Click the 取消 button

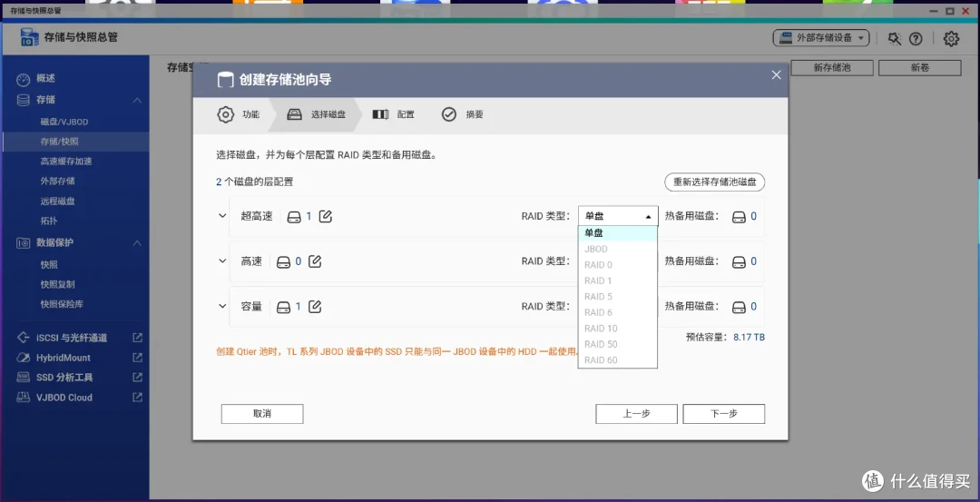coord(262,414)
